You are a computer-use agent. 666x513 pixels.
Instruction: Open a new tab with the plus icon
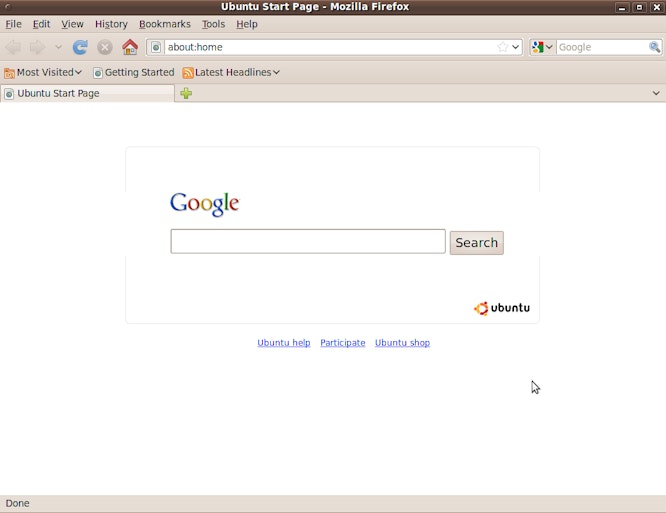186,93
